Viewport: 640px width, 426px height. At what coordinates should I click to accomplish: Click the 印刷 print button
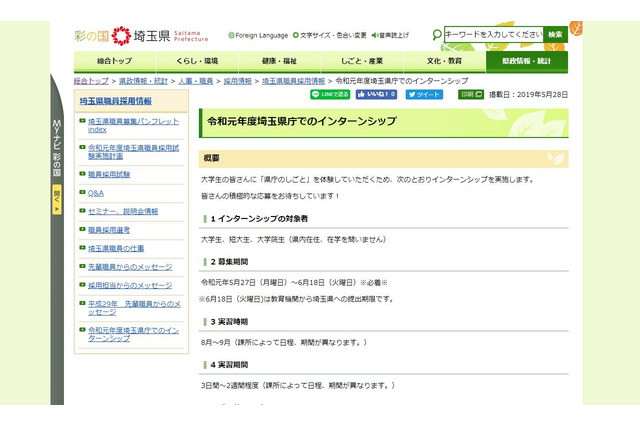coord(471,95)
